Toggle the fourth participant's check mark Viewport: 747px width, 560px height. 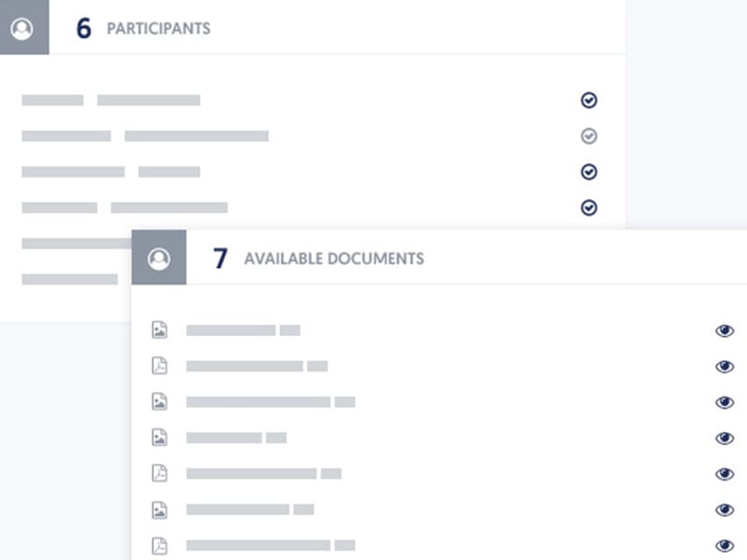click(x=588, y=207)
